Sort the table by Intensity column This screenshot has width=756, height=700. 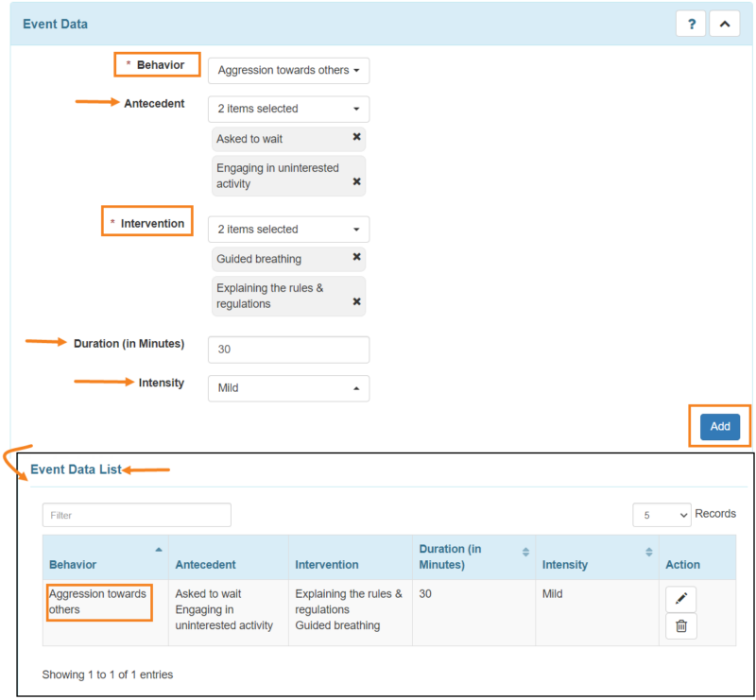(x=649, y=552)
